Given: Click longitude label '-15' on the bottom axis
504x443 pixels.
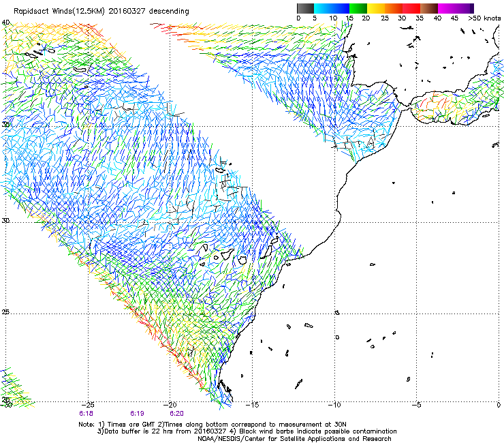Looking at the screenshot, I should 252,405.
